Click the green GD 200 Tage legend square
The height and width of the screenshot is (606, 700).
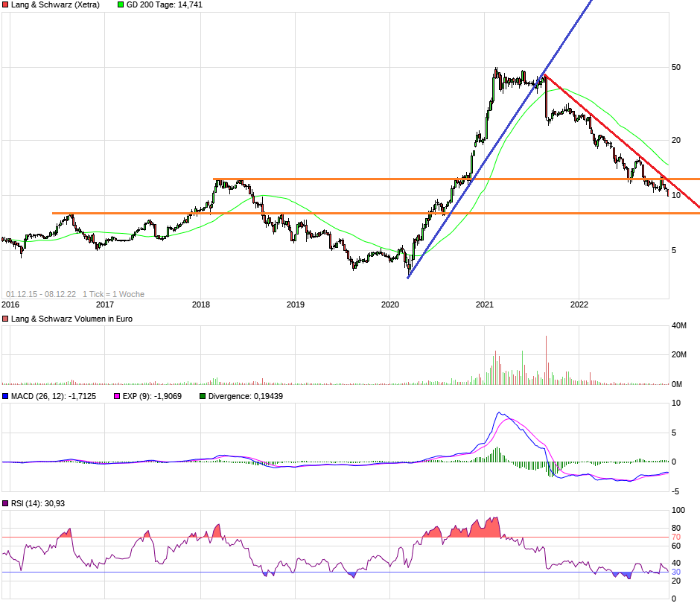pos(121,4)
